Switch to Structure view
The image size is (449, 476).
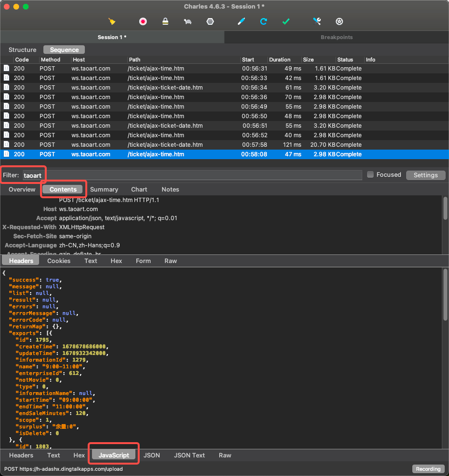tap(22, 50)
